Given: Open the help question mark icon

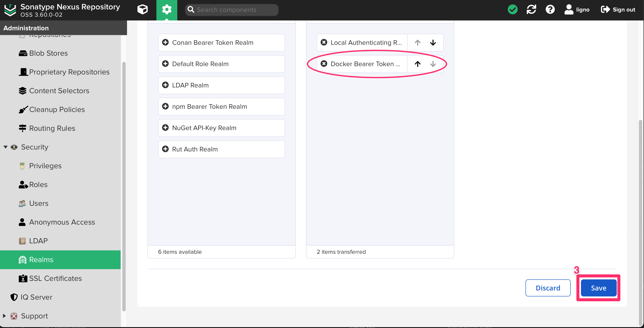Looking at the screenshot, I should (550, 10).
